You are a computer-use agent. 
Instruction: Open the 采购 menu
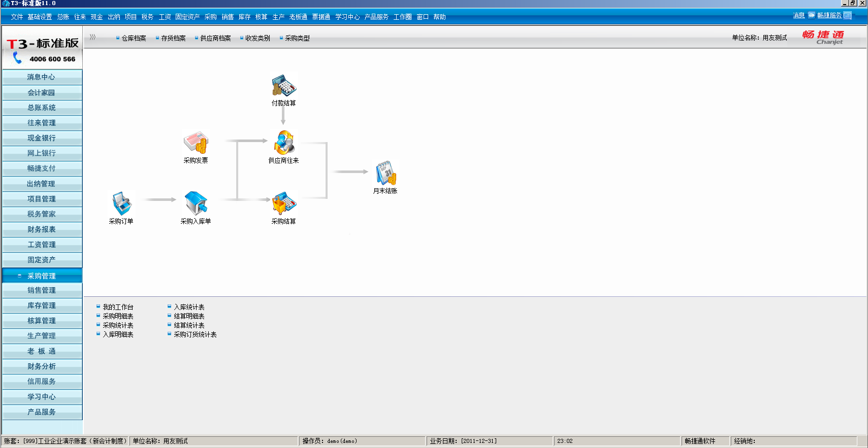click(x=210, y=17)
